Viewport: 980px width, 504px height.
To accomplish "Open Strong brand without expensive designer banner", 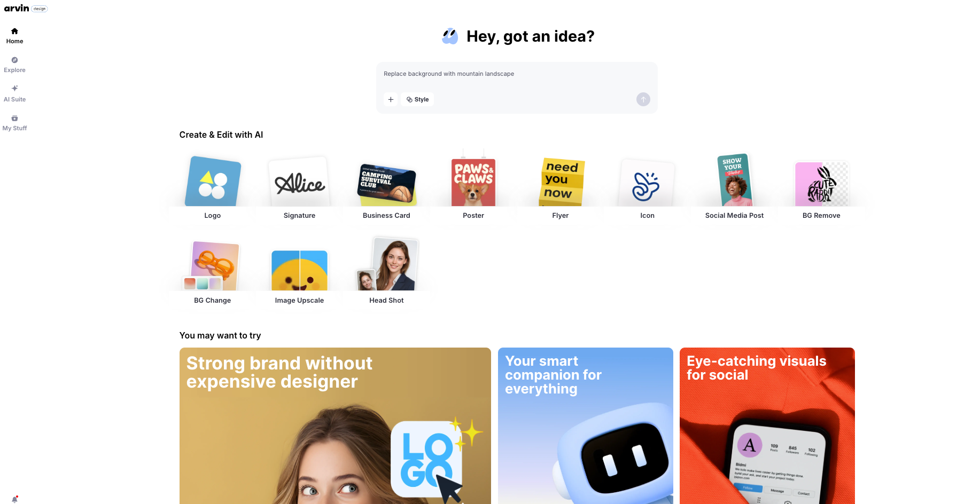I will coord(335,426).
